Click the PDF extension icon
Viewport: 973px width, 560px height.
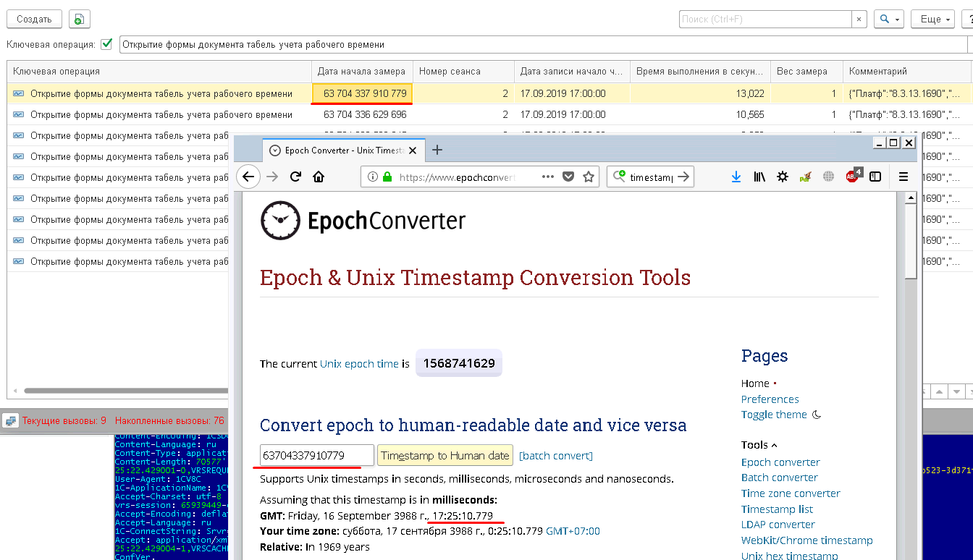coord(805,177)
